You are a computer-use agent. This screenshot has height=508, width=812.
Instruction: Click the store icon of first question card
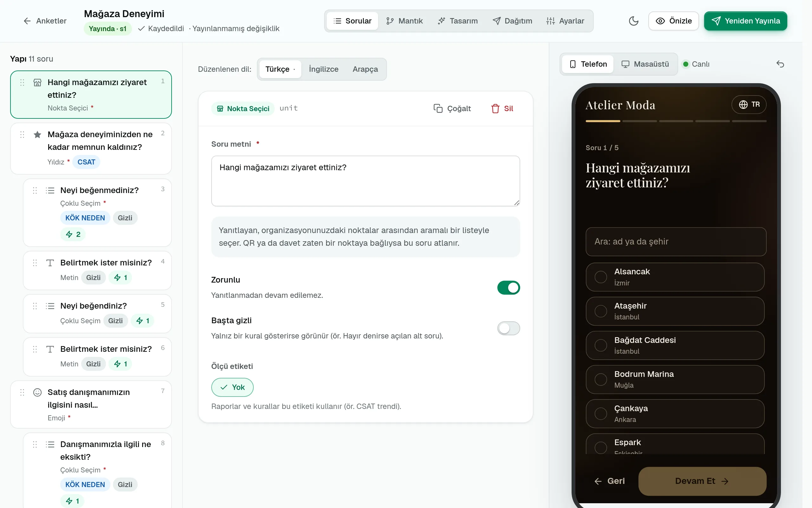point(37,83)
